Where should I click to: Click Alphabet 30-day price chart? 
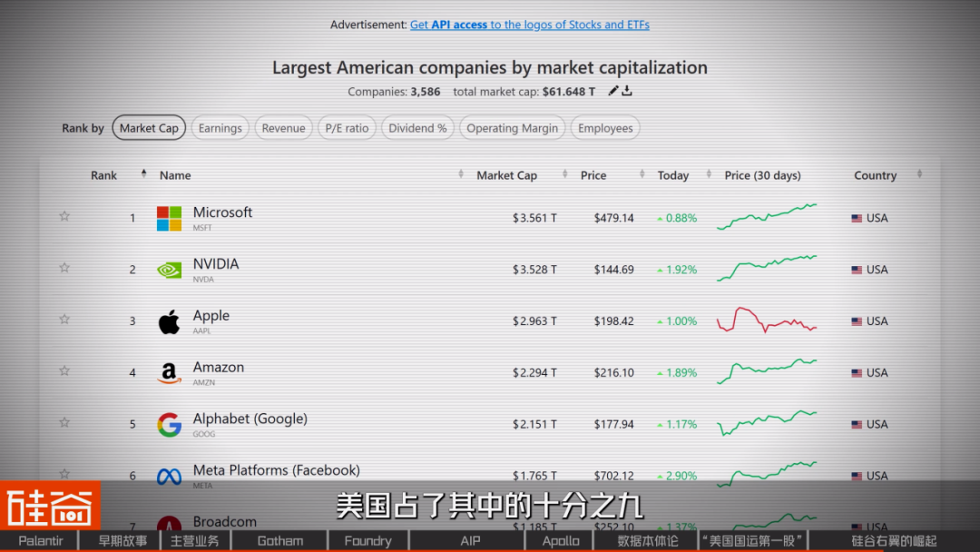point(767,422)
